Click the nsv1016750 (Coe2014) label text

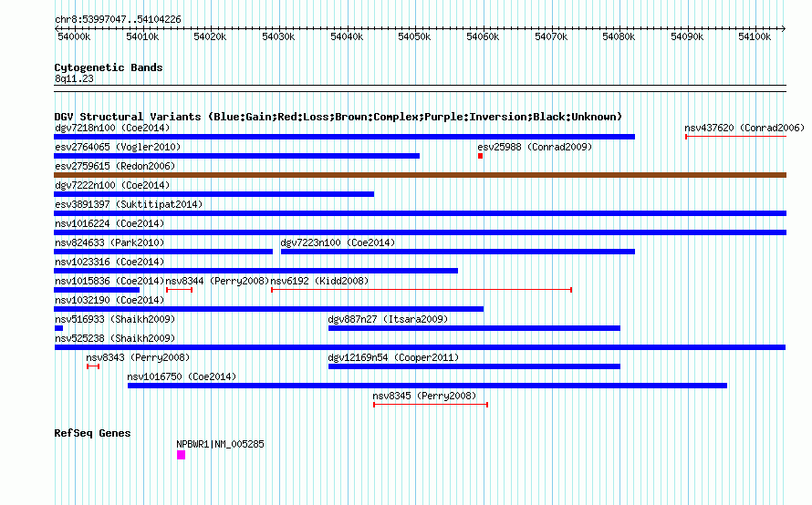coord(182,376)
